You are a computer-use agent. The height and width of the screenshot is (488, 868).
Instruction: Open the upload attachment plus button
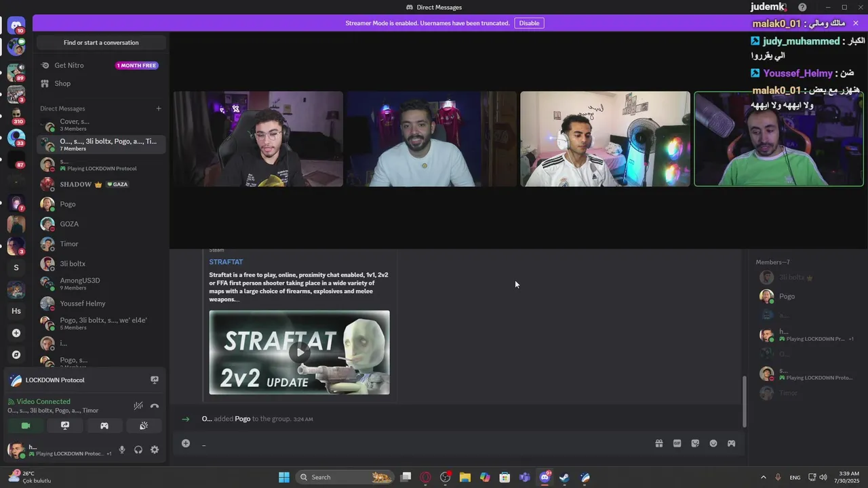pos(186,443)
